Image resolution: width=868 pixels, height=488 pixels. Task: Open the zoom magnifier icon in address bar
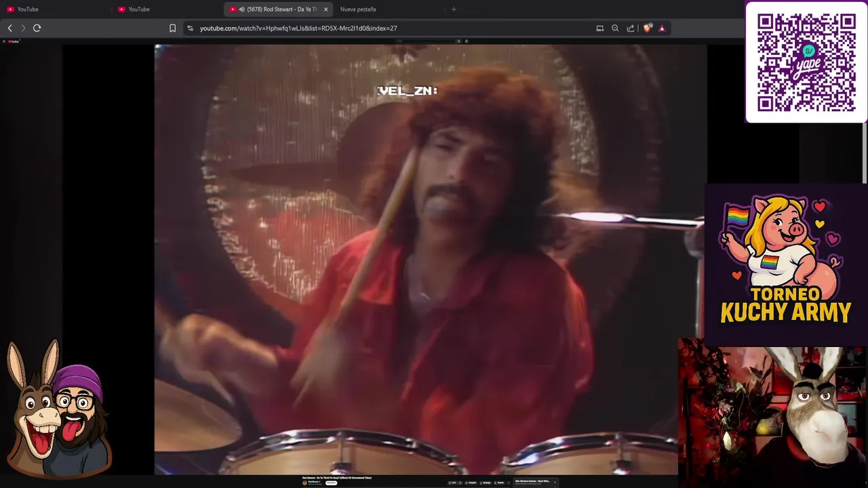pos(615,28)
